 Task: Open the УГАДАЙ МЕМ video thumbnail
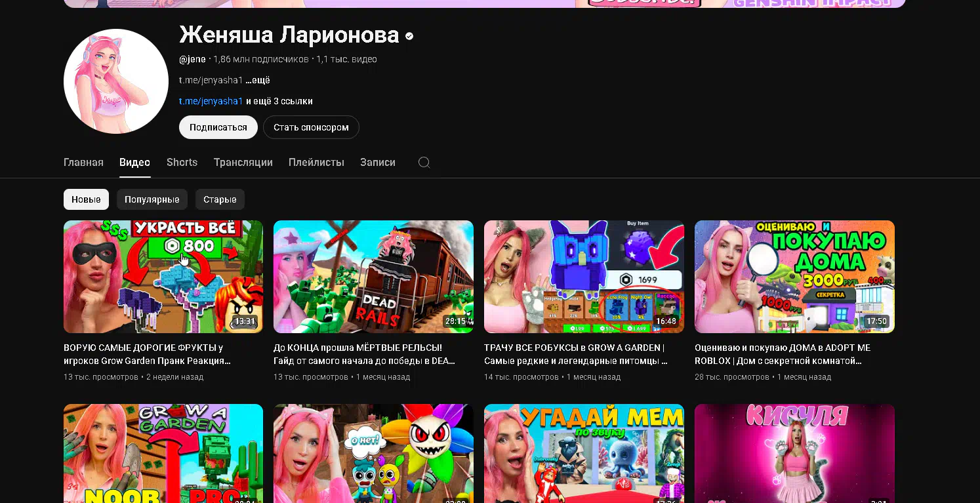(x=584, y=453)
